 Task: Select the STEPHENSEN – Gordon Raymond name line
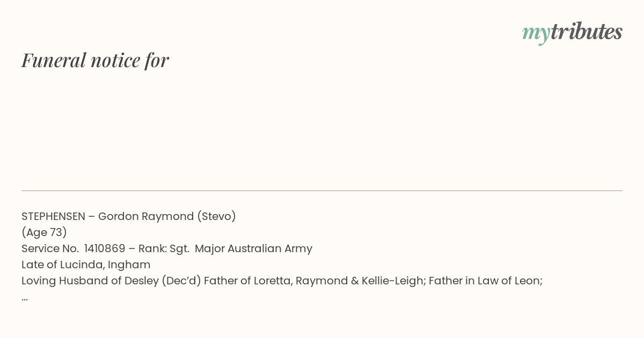click(129, 216)
